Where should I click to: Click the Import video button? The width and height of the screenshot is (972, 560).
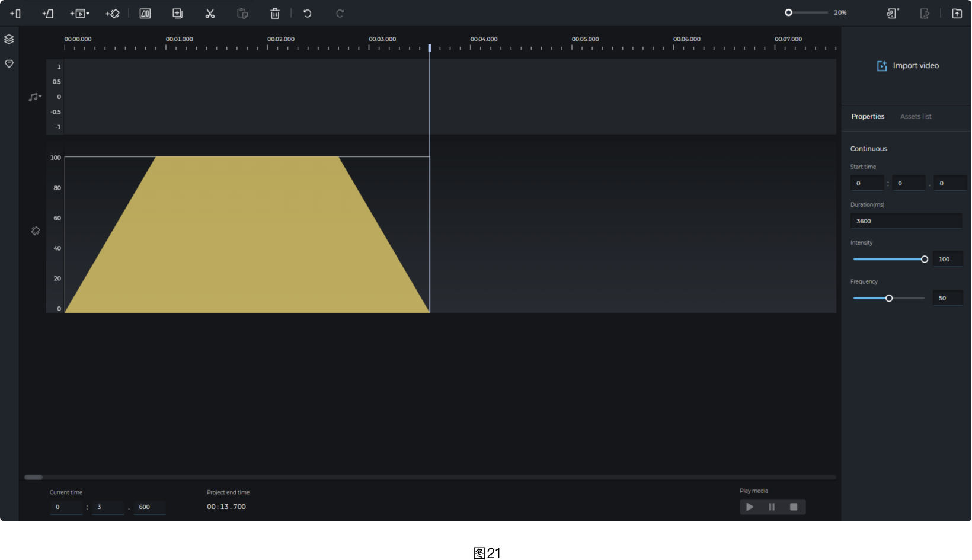point(907,66)
